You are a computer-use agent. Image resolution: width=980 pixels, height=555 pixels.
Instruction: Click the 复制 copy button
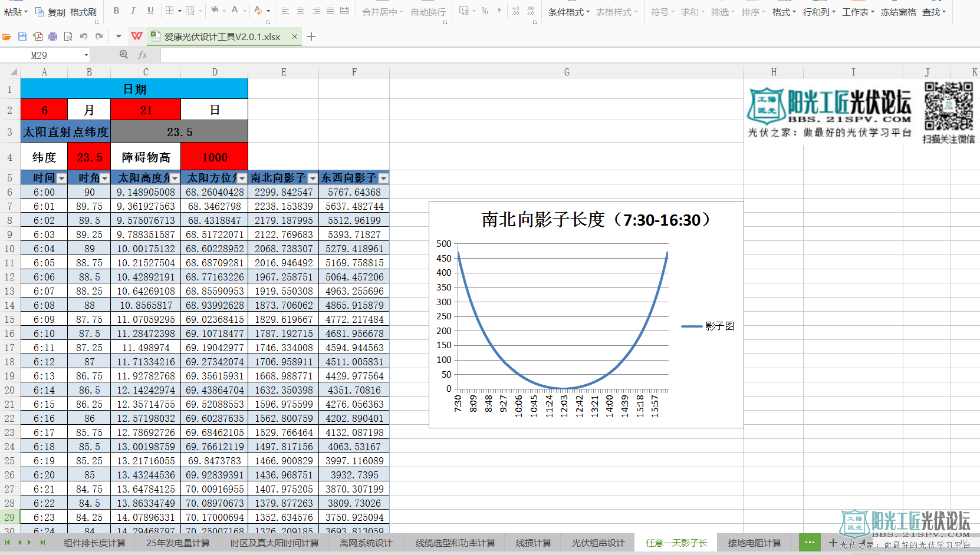tap(50, 12)
